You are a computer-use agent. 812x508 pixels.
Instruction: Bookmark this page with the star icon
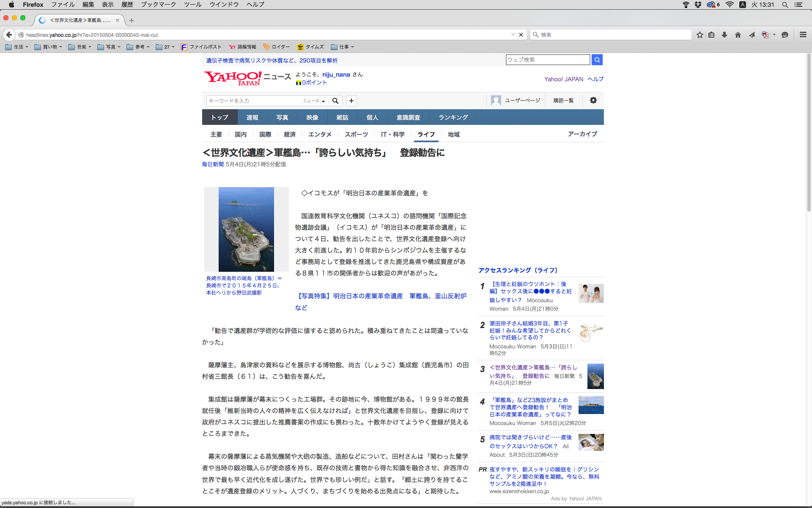tap(700, 35)
